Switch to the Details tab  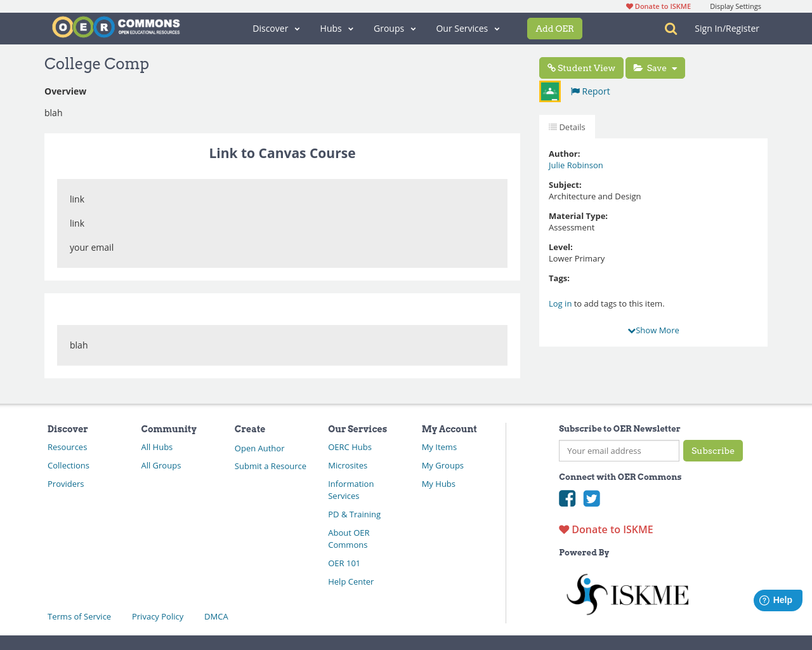[x=566, y=126]
